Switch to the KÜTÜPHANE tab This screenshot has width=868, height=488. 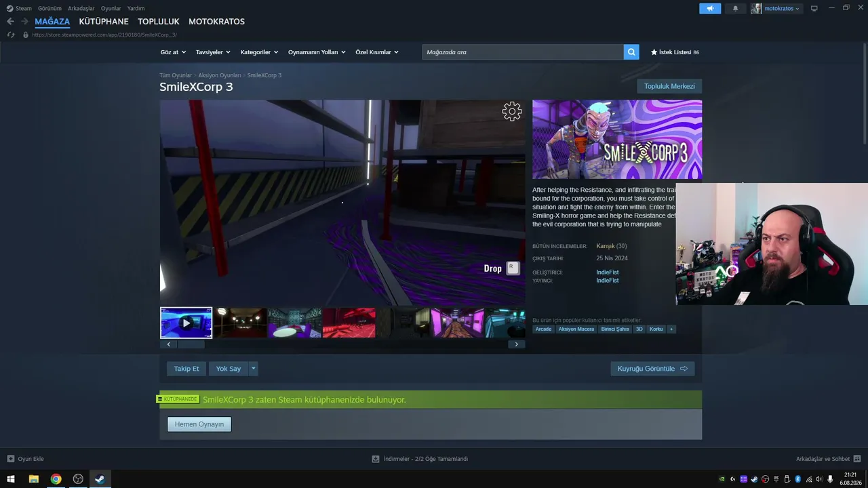pos(104,22)
